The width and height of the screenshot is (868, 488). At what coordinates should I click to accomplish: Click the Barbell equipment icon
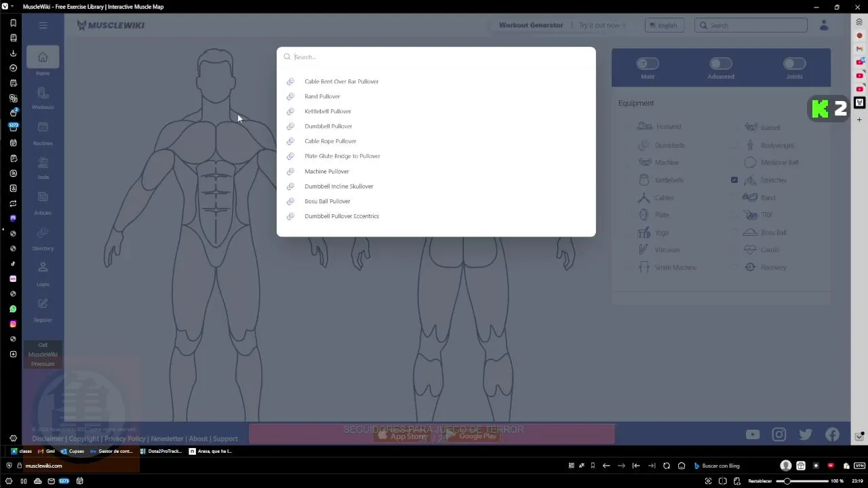pos(751,127)
